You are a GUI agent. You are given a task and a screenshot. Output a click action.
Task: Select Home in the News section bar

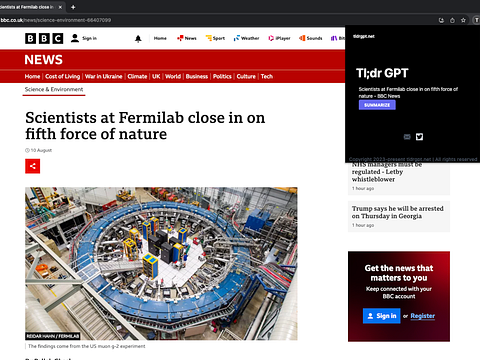pos(32,76)
